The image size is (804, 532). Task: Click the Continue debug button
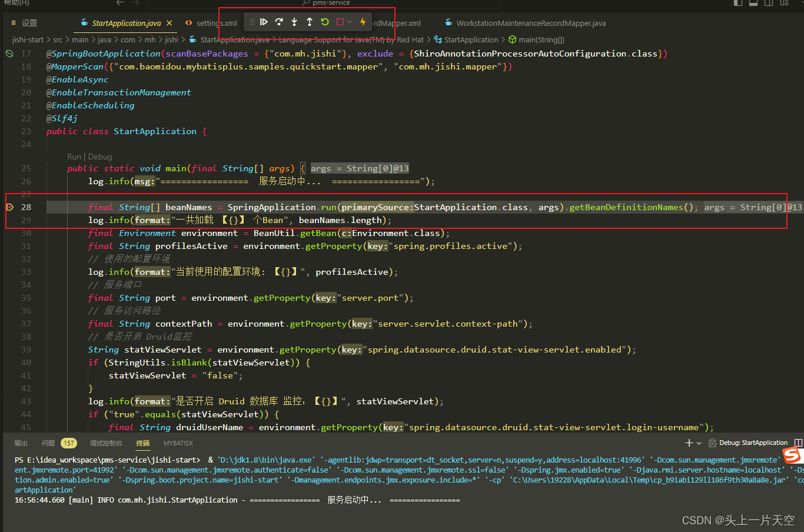(x=264, y=22)
